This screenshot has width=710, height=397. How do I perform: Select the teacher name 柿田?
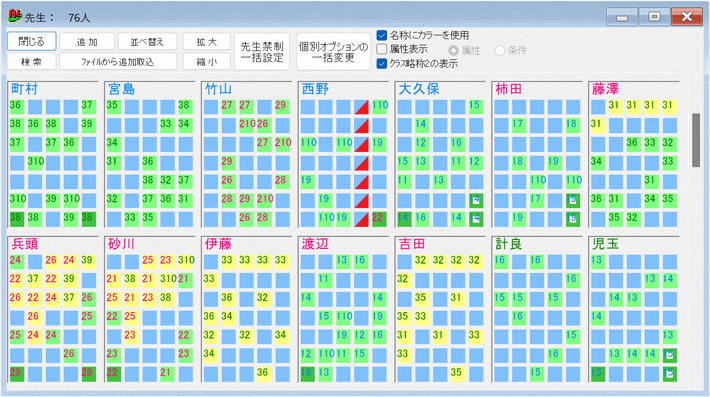click(x=509, y=89)
